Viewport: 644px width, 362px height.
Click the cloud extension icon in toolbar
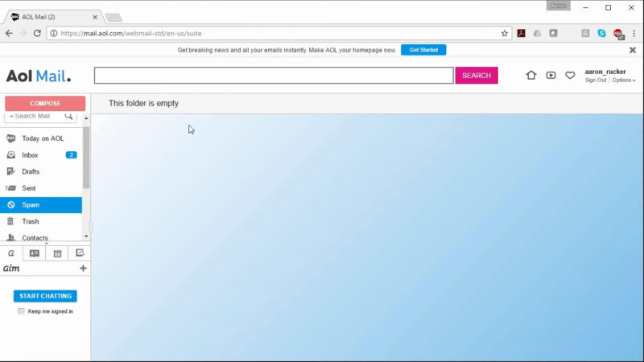[537, 33]
